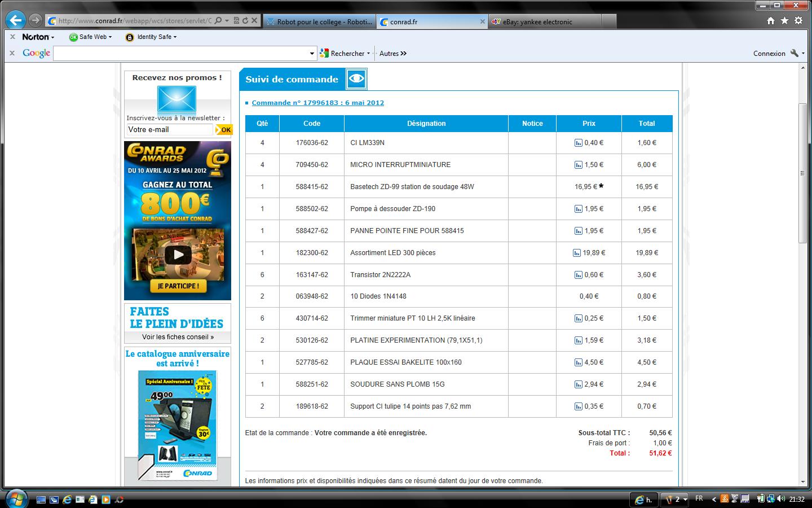Image resolution: width=812 pixels, height=508 pixels.
Task: Switch to eBay: yankee electronic tab
Action: tap(544, 21)
